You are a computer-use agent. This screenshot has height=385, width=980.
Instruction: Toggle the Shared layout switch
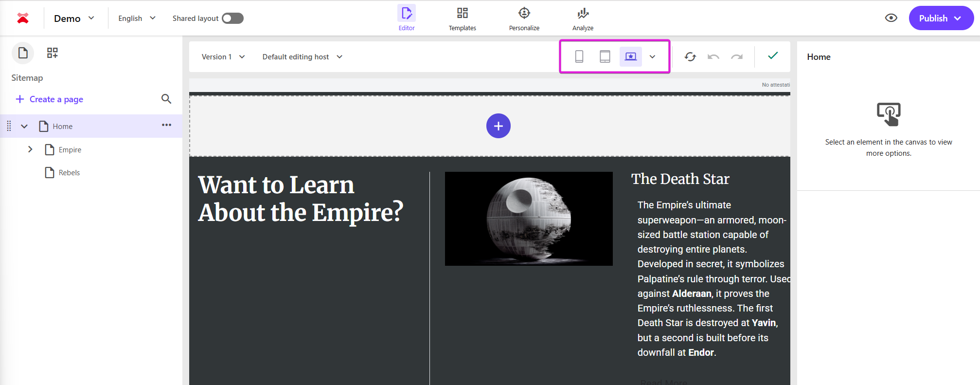tap(232, 18)
